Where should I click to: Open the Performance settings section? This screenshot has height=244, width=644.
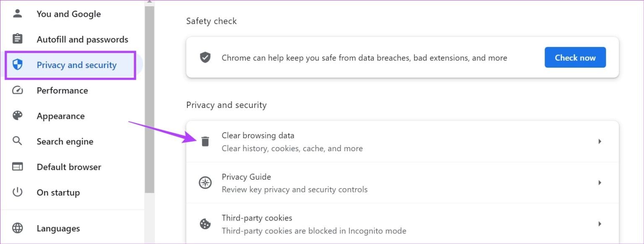pyautogui.click(x=62, y=90)
